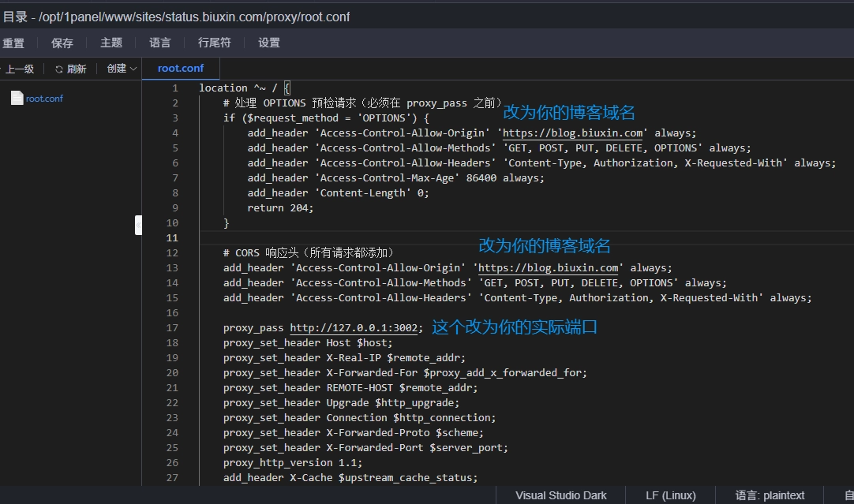Open the 行尾符 line ending menu

[x=215, y=43]
